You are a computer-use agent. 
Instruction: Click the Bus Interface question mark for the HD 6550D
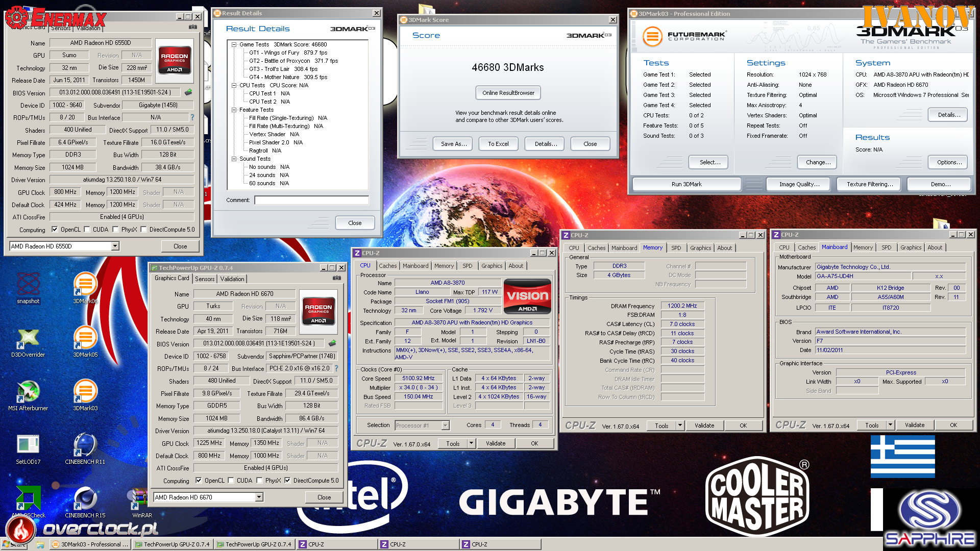point(192,117)
